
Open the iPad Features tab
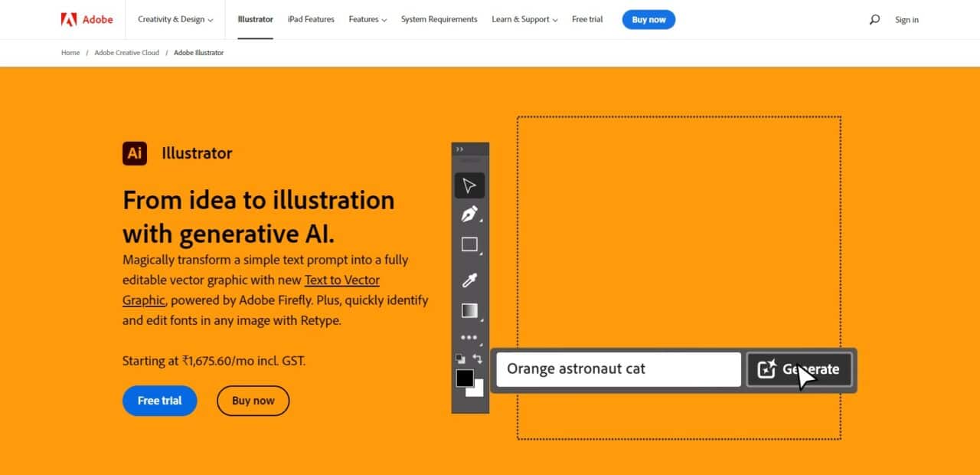click(311, 19)
